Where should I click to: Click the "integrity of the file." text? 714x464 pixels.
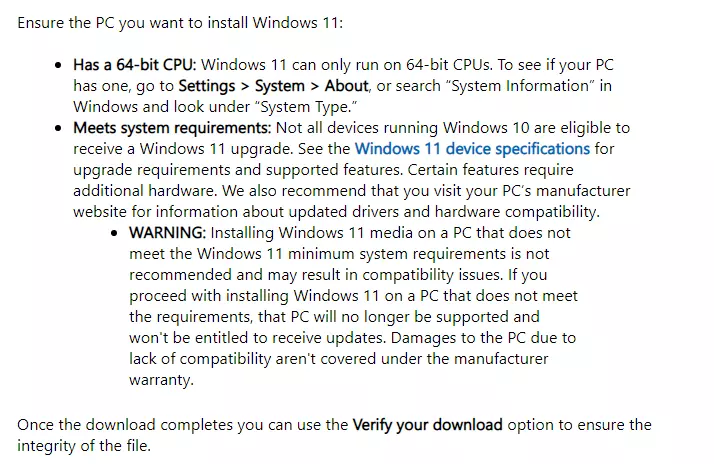pos(83,446)
